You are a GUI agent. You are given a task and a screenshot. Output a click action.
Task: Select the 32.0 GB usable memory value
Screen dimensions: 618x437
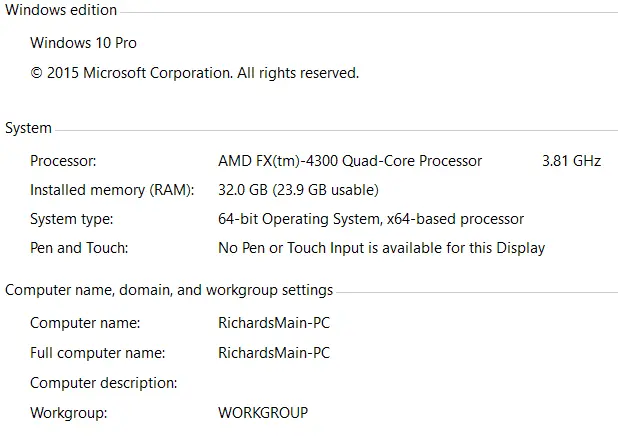pos(298,189)
